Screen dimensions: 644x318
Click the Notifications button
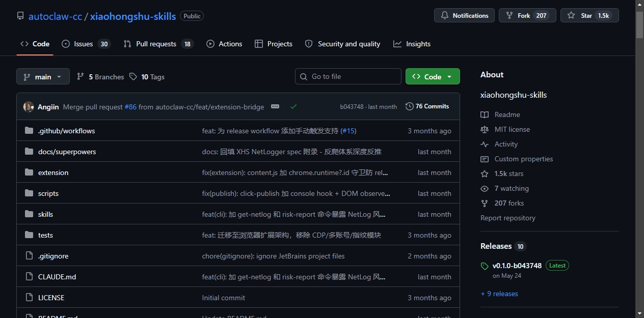[x=465, y=16]
